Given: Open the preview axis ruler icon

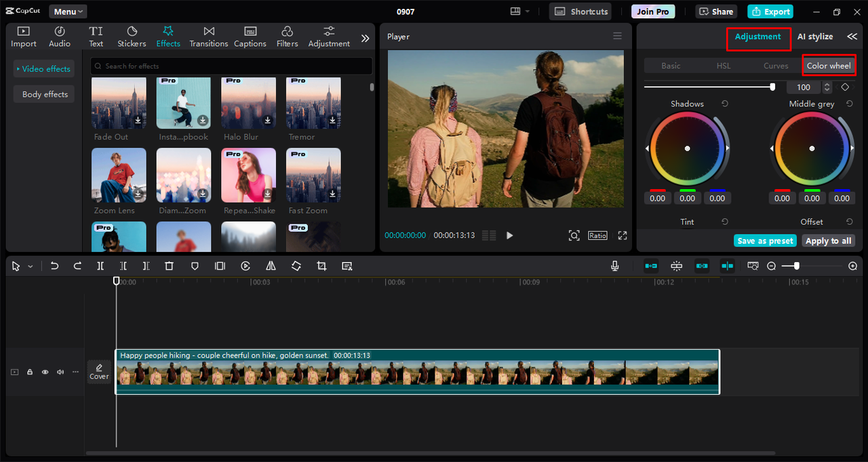Looking at the screenshot, I should coord(753,266).
